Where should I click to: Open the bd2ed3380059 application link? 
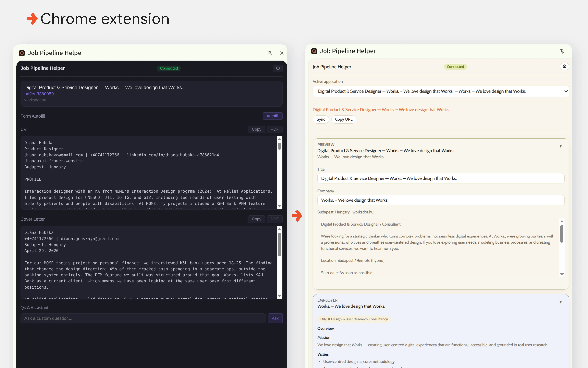point(39,94)
